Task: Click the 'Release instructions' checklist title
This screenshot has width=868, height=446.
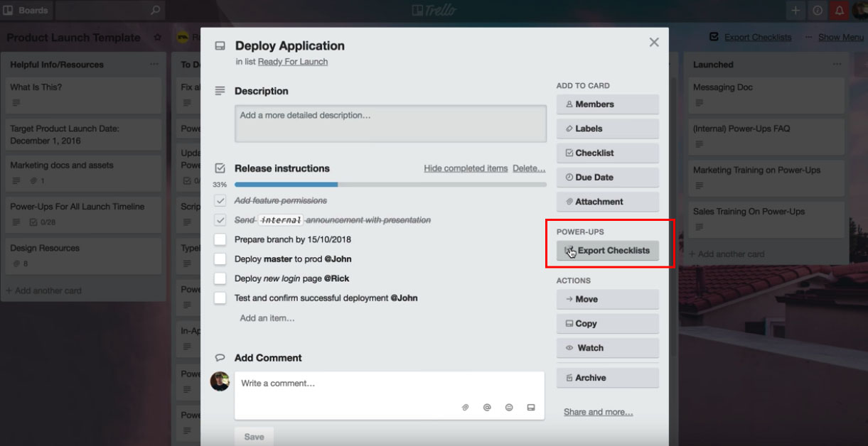Action: [282, 168]
